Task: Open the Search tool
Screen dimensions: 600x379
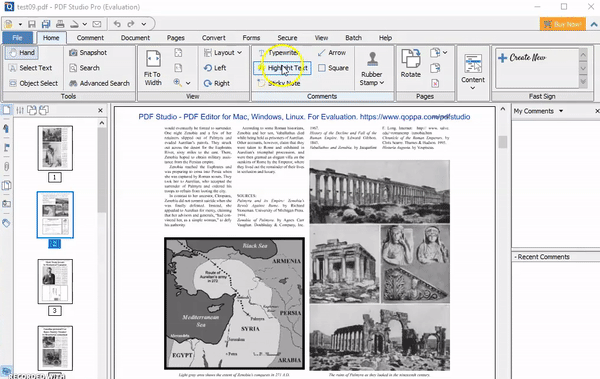Action: [x=84, y=68]
